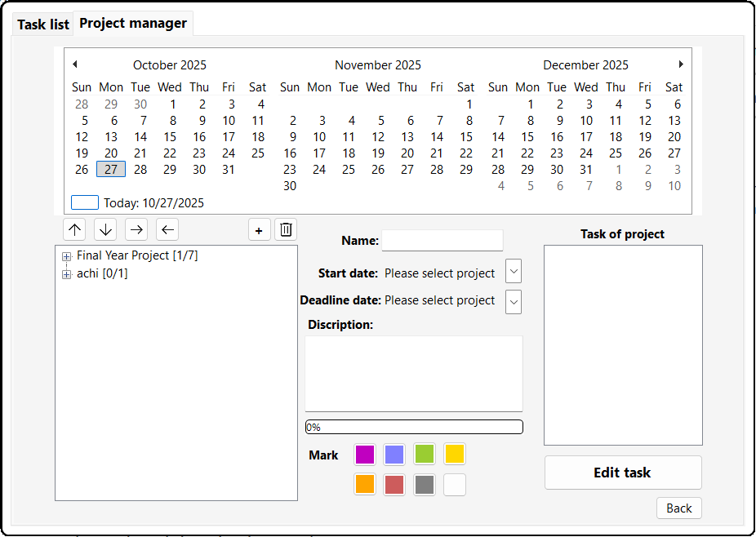Pick the yellow mark color
This screenshot has width=756, height=537.
click(455, 454)
